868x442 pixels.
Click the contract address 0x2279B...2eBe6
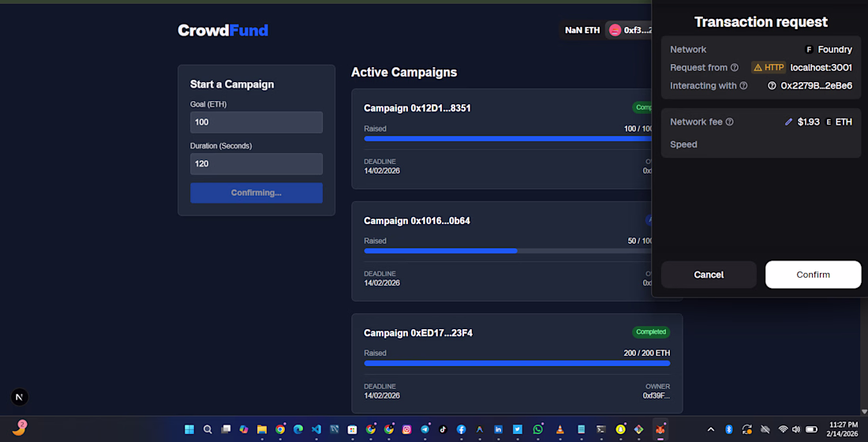[x=817, y=86]
